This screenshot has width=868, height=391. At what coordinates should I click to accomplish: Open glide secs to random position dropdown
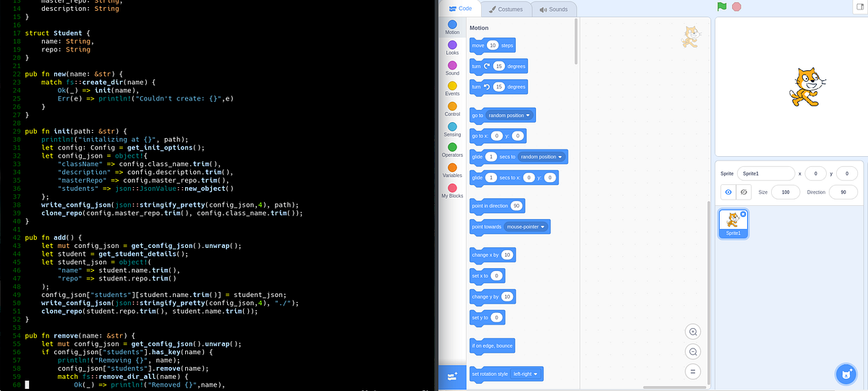pos(542,157)
